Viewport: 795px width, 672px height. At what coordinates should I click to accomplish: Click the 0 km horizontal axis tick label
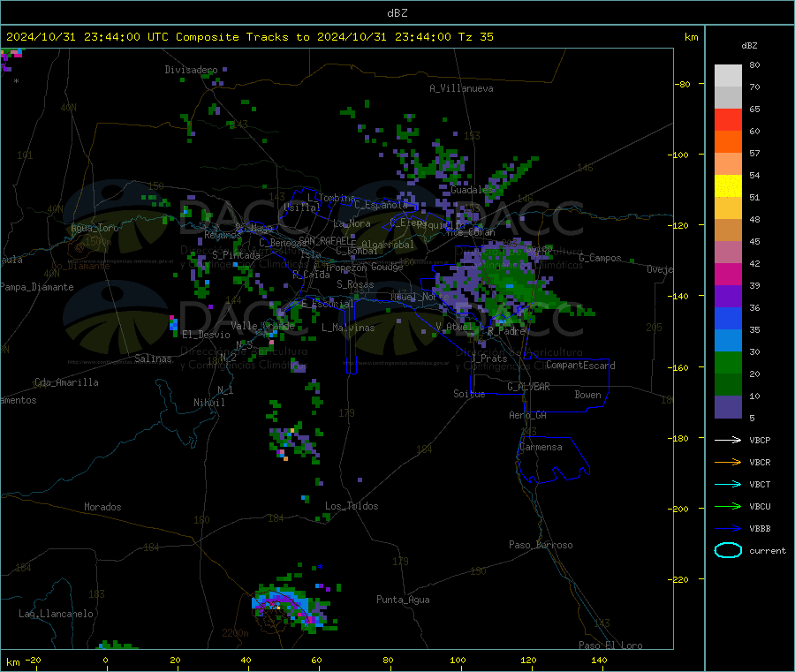(105, 660)
